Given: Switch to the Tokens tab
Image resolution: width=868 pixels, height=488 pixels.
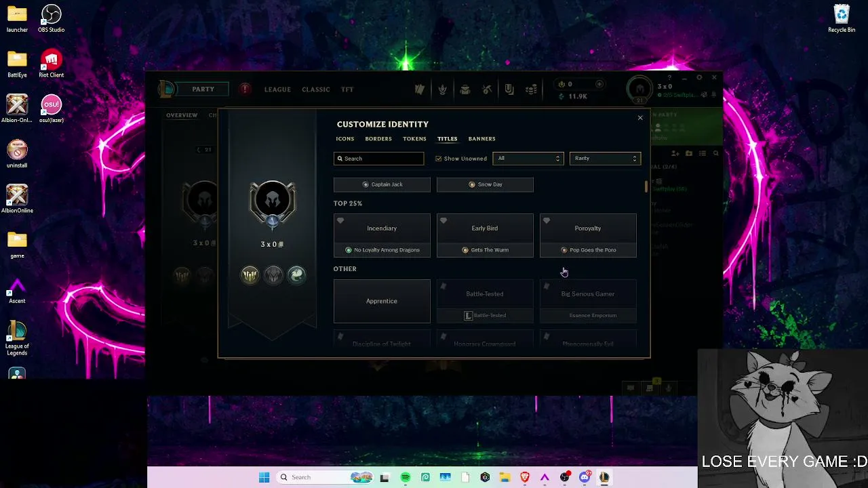Looking at the screenshot, I should point(414,139).
